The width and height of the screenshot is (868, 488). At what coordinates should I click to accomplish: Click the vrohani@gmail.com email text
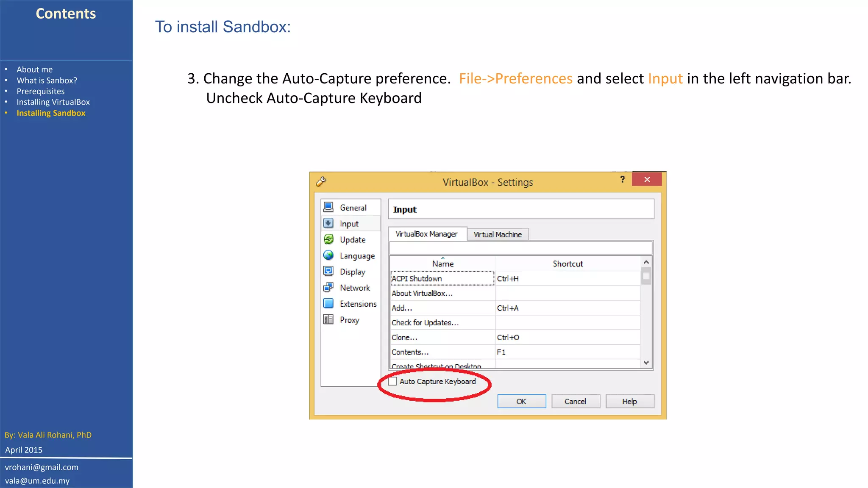[42, 467]
